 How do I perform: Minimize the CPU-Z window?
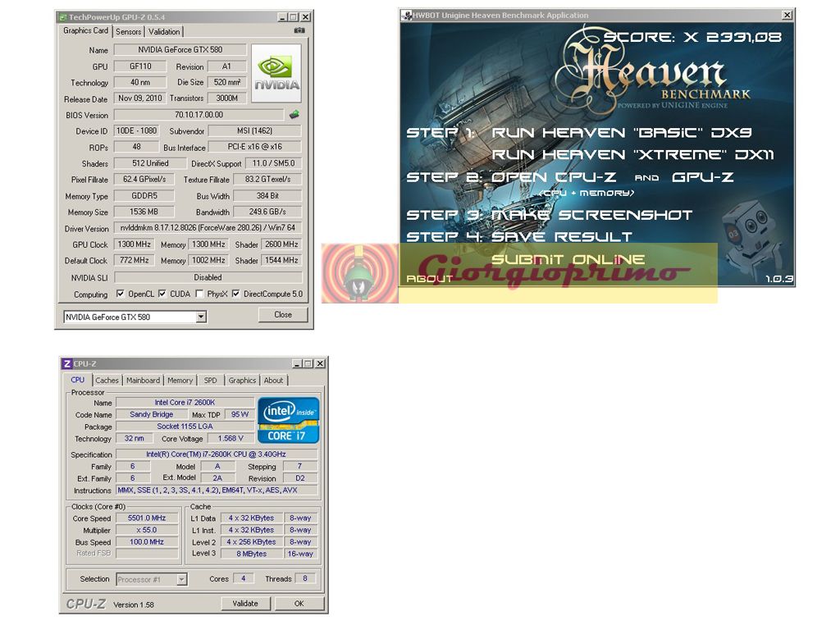(x=297, y=363)
